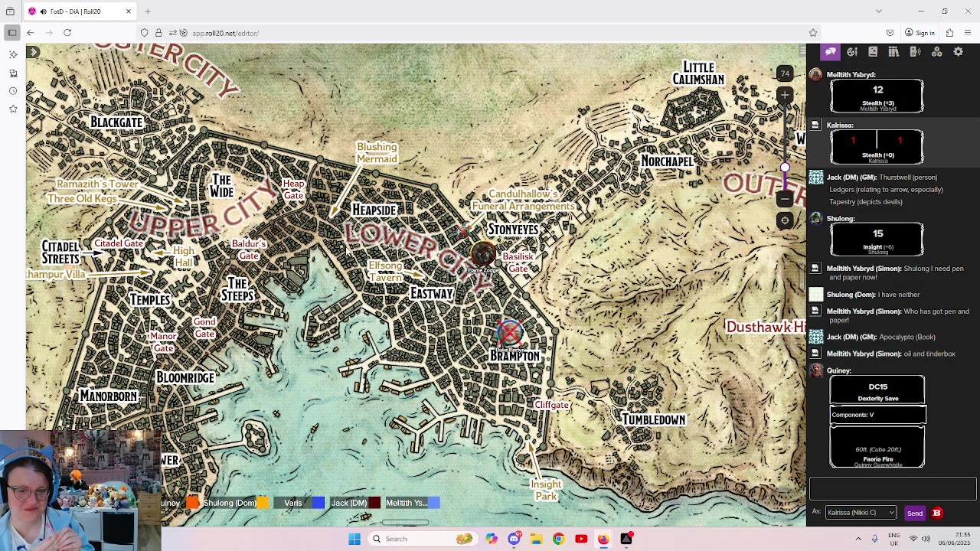This screenshot has height=551, width=980.
Task: Click the zoom slider handle
Action: point(785,168)
